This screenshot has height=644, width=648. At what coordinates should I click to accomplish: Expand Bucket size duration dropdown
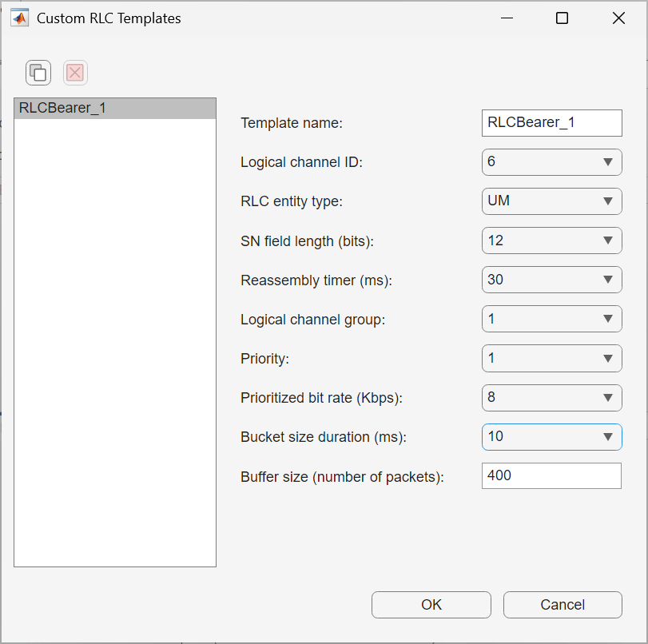(x=551, y=436)
